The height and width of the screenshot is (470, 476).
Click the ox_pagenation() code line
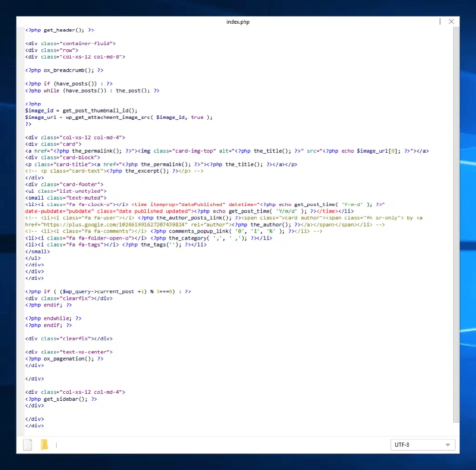point(64,359)
